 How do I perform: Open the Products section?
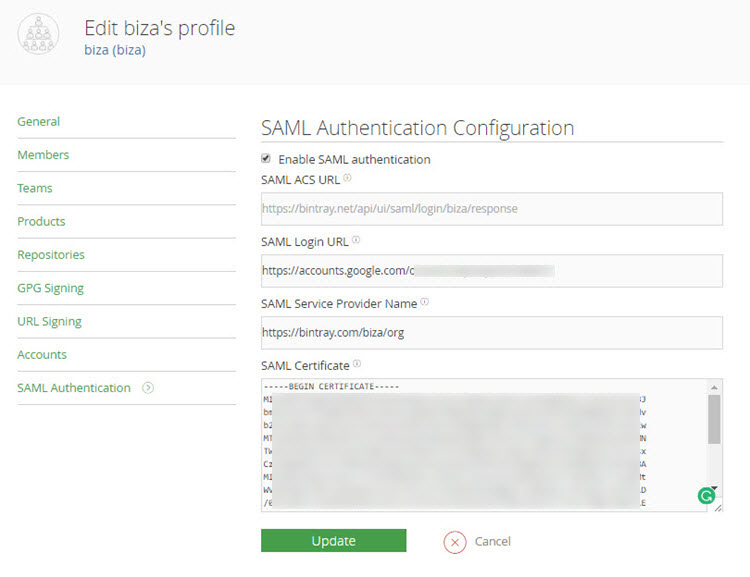point(41,221)
